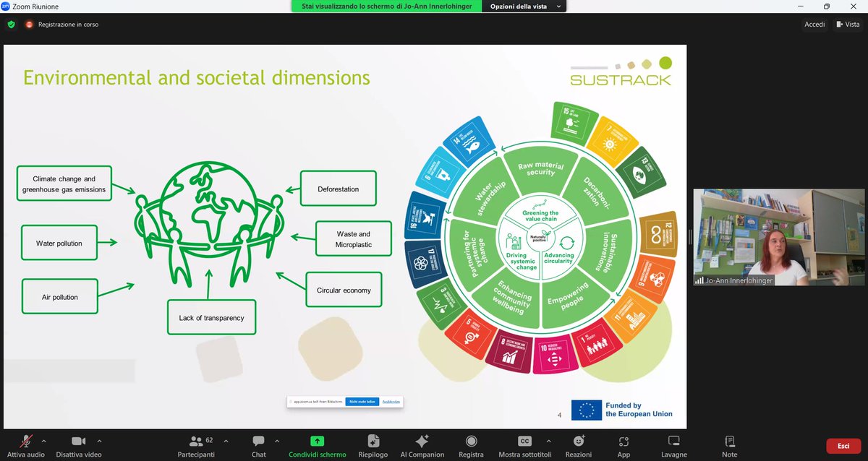
Task: Open the Partecipanti panel
Action: point(196,445)
